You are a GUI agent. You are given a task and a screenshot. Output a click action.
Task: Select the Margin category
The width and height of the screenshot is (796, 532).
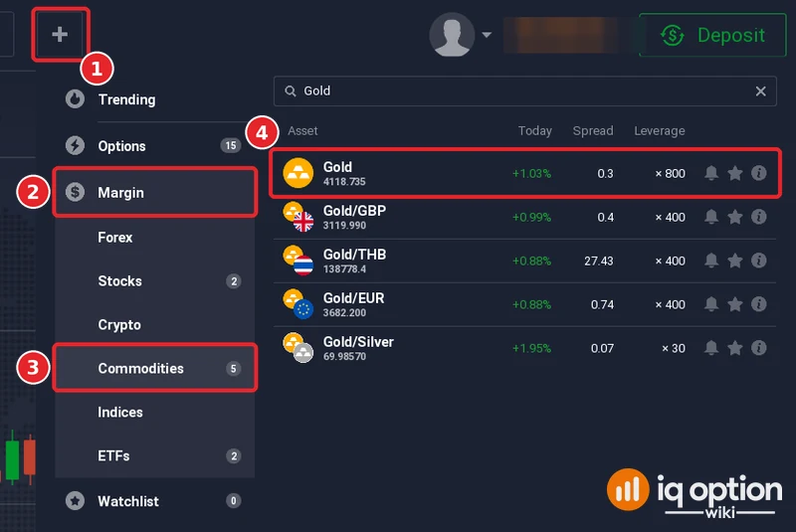click(155, 193)
